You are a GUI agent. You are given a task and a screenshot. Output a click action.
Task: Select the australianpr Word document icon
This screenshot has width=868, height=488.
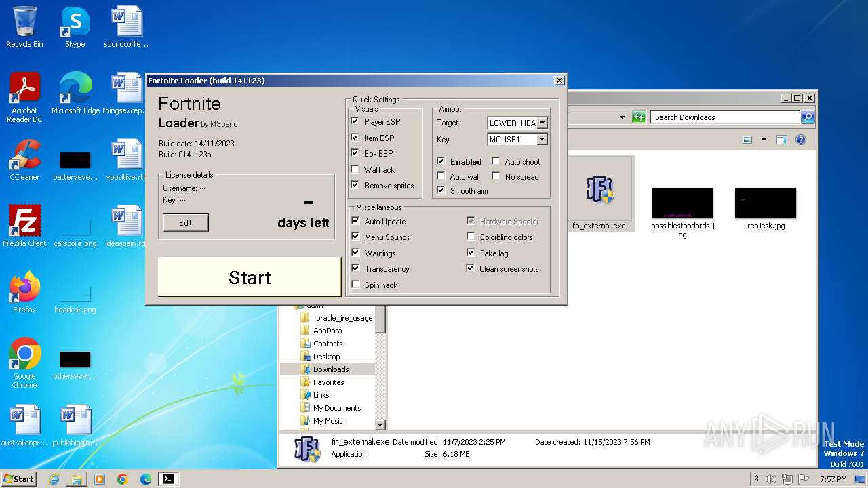pyautogui.click(x=24, y=426)
